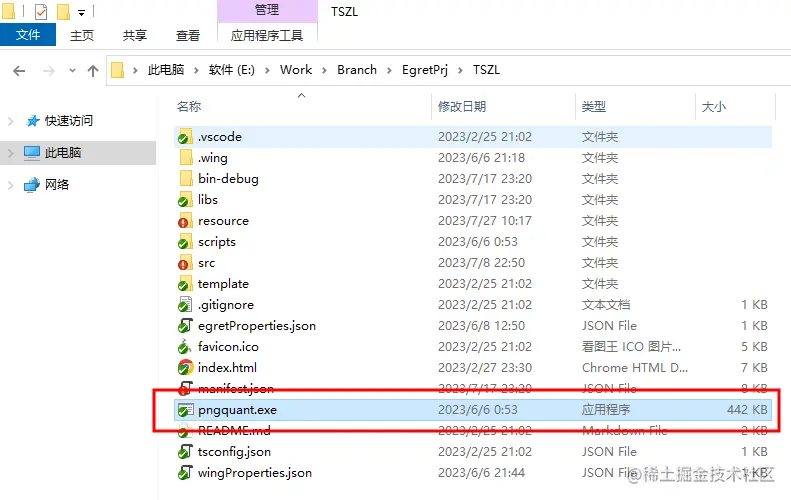Open the quick access toolbar dropdown arrow
The width and height of the screenshot is (791, 500).
(x=81, y=13)
